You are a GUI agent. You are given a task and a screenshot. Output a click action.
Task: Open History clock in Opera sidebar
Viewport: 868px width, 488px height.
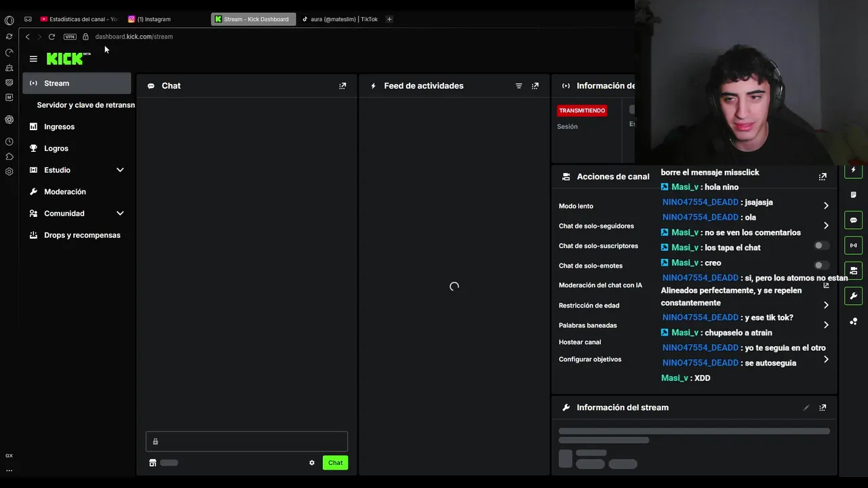(9, 142)
